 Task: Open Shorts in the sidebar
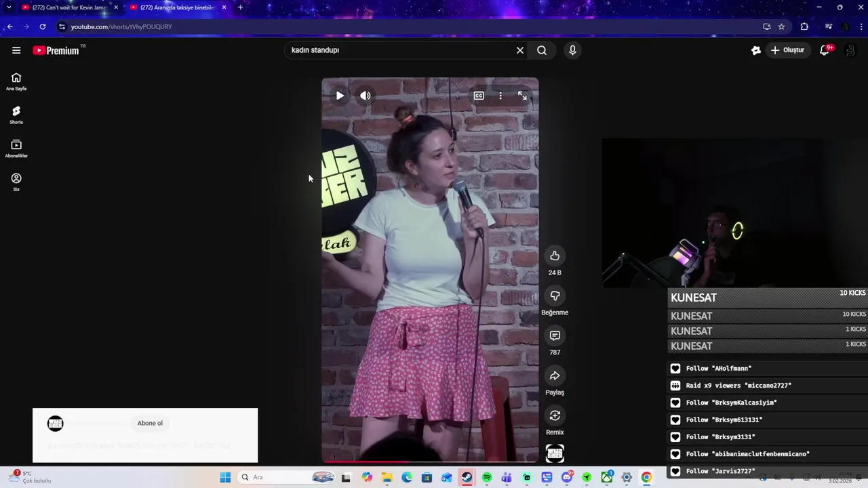[x=16, y=115]
